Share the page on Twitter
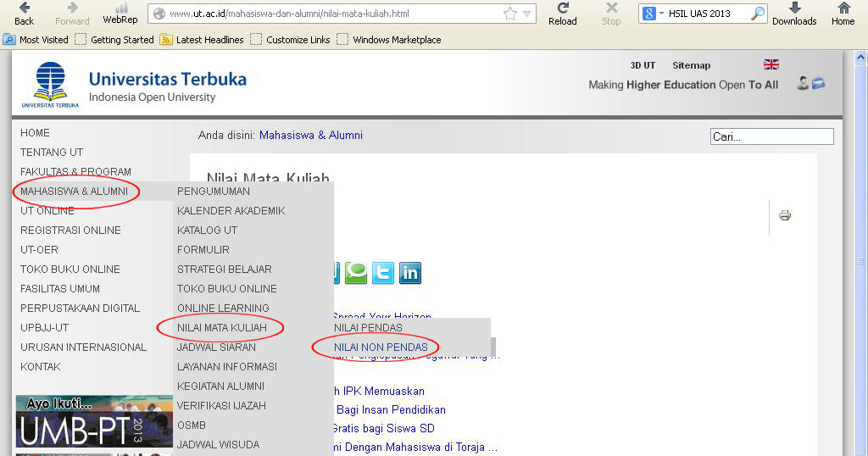Image resolution: width=868 pixels, height=456 pixels. [383, 273]
